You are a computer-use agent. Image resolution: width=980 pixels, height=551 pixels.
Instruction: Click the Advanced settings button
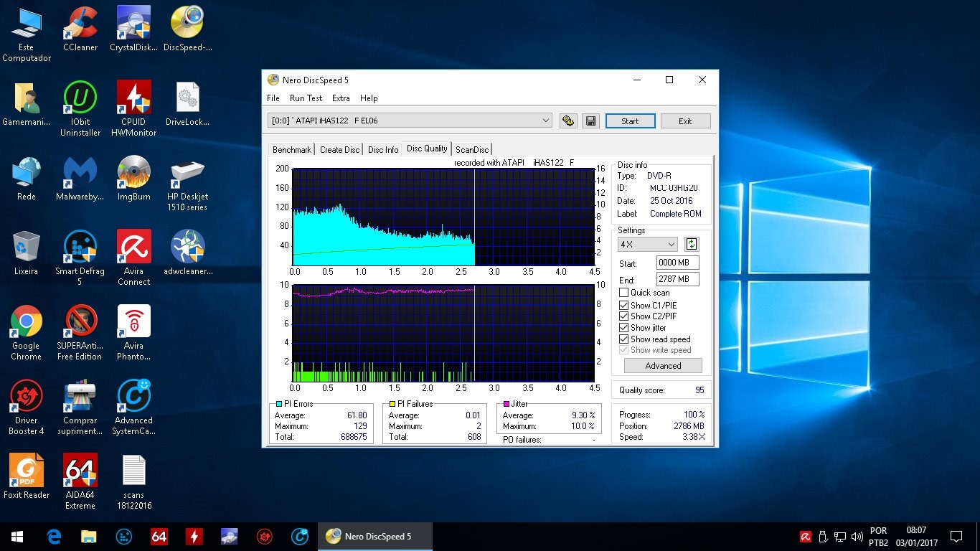(x=663, y=366)
